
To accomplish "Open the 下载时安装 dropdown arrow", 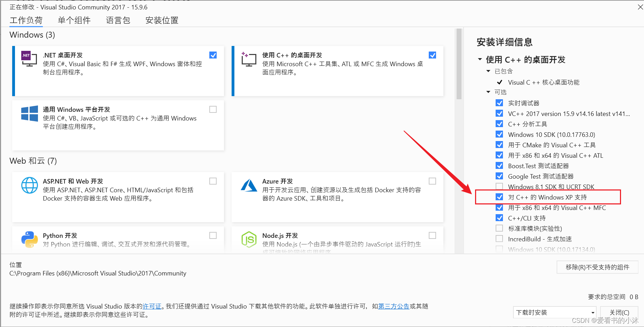I will 593,312.
